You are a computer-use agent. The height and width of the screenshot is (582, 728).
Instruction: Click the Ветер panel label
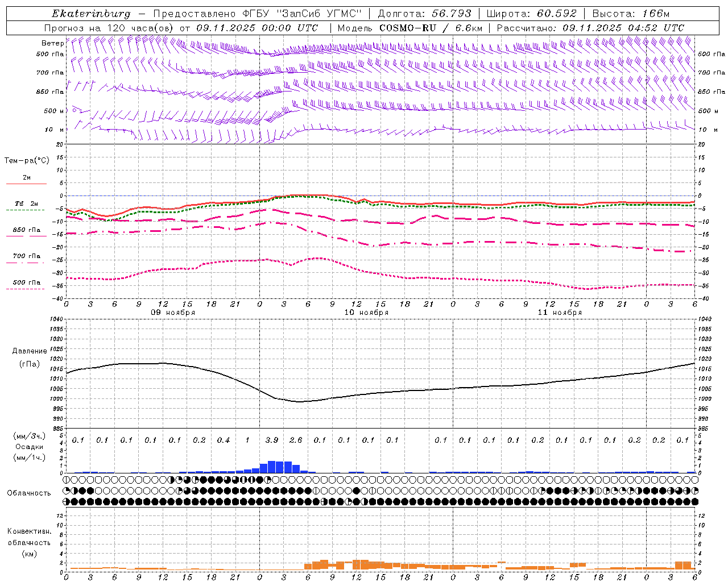pyautogui.click(x=52, y=43)
